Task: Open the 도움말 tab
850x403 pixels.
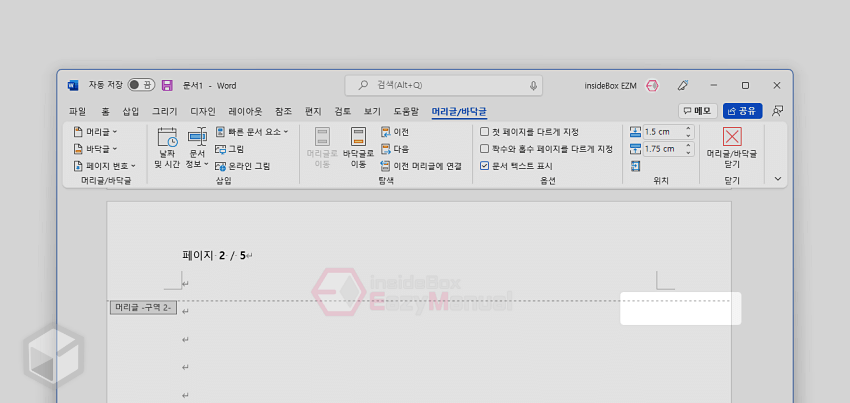Action: coord(406,111)
